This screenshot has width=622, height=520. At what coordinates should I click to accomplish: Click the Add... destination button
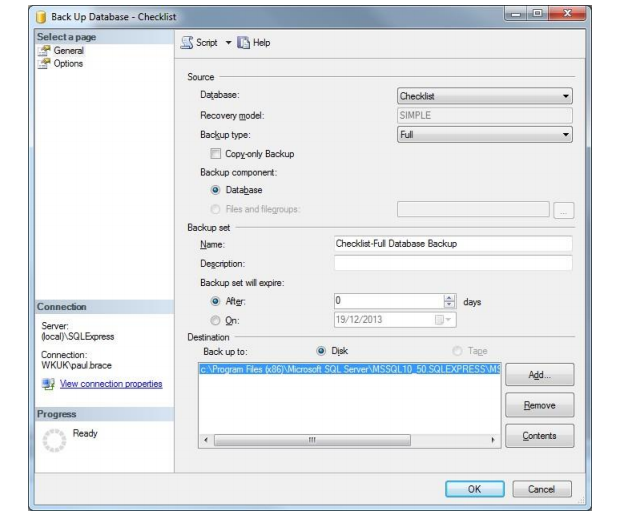pos(539,375)
